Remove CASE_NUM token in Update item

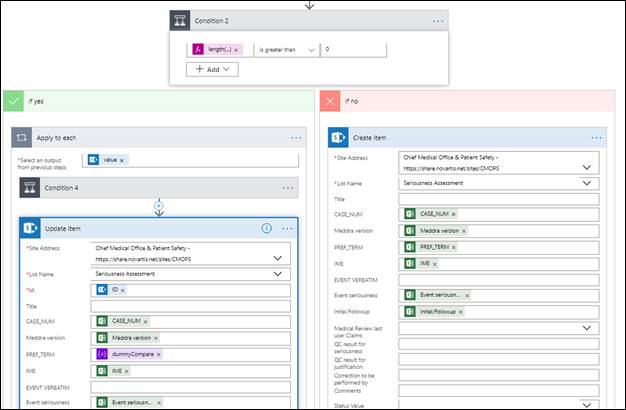(146, 321)
